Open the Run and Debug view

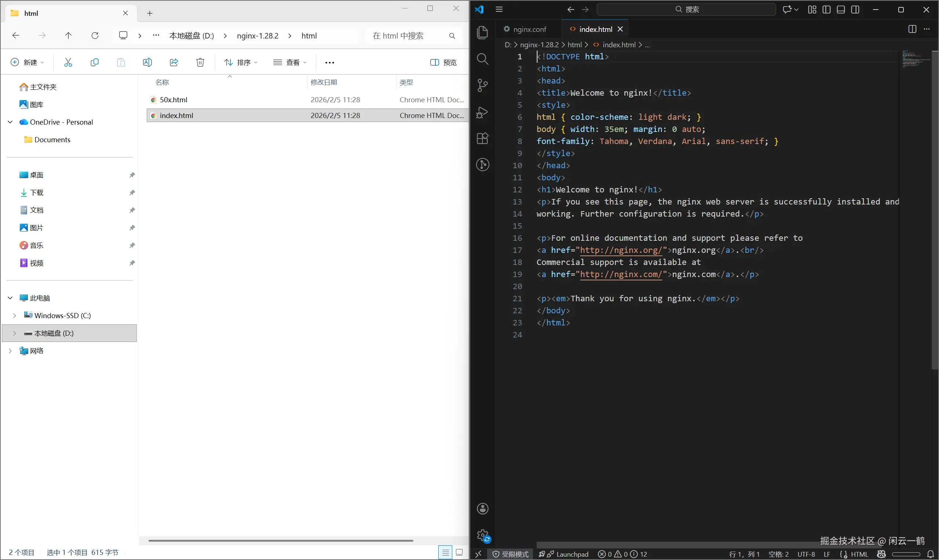click(483, 112)
